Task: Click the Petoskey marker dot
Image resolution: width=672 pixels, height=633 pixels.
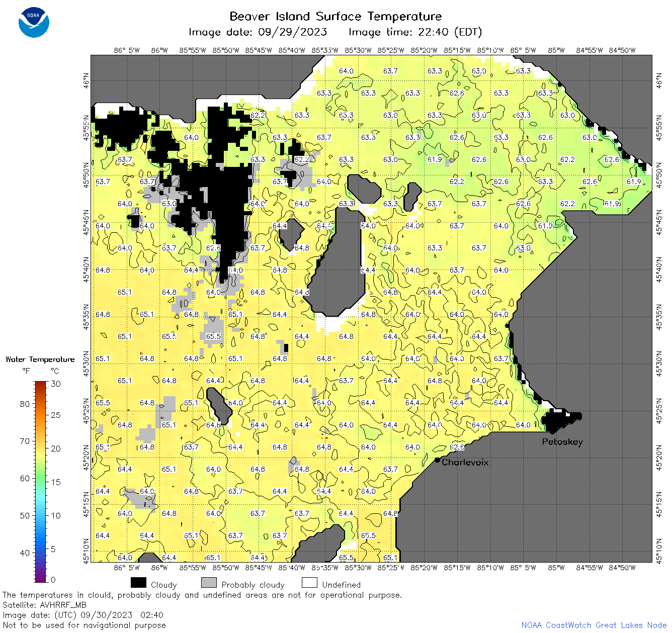Action: point(552,431)
